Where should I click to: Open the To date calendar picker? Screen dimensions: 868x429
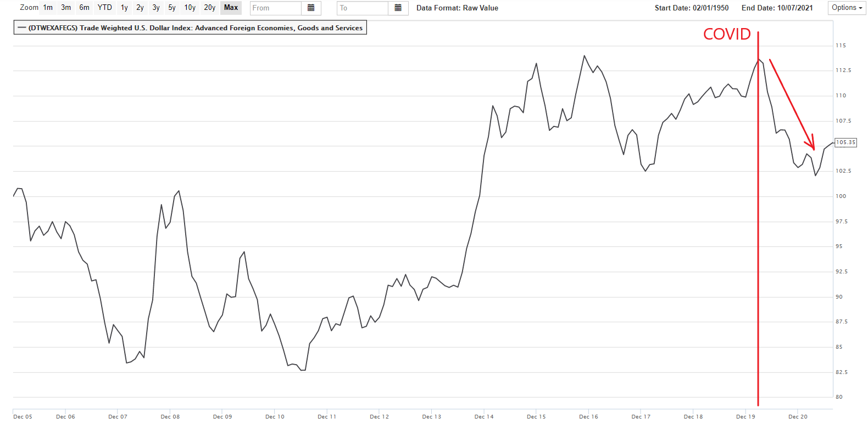click(398, 8)
